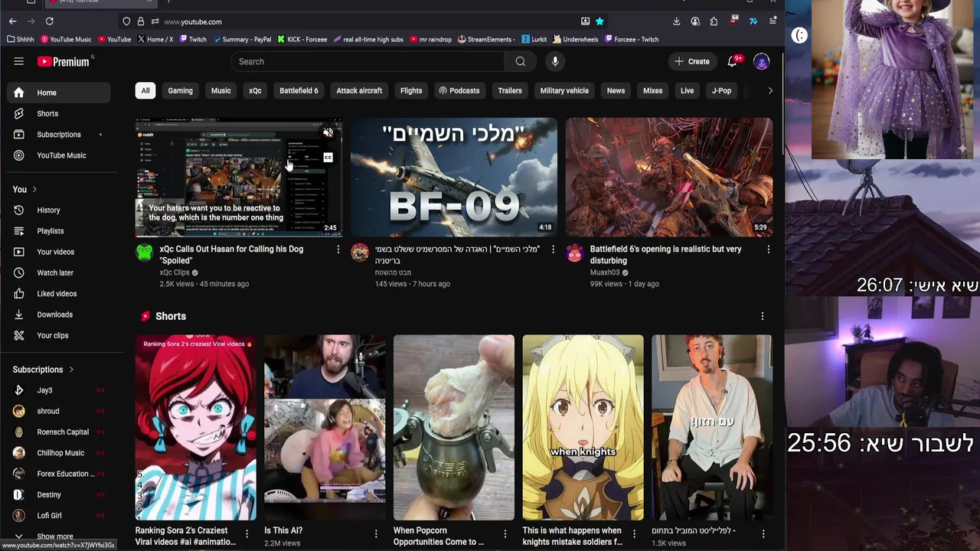Focus the YouTube search field
The width and height of the screenshot is (980, 551).
tap(367, 61)
